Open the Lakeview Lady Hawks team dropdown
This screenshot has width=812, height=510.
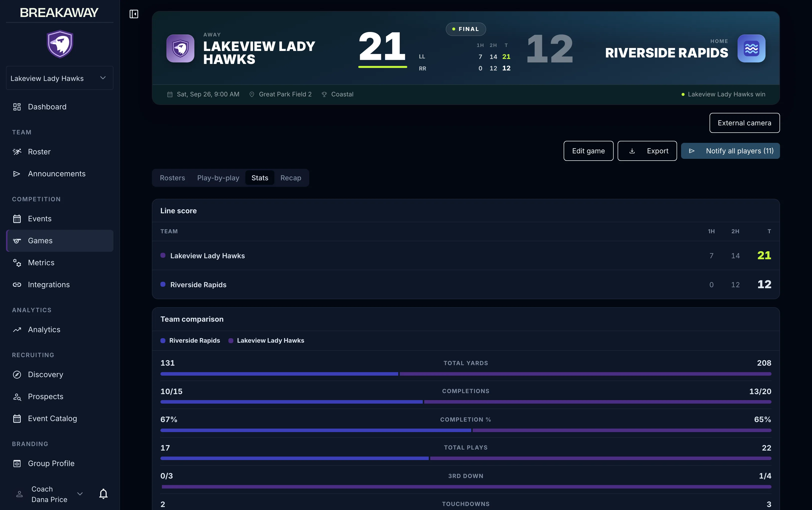pos(60,78)
